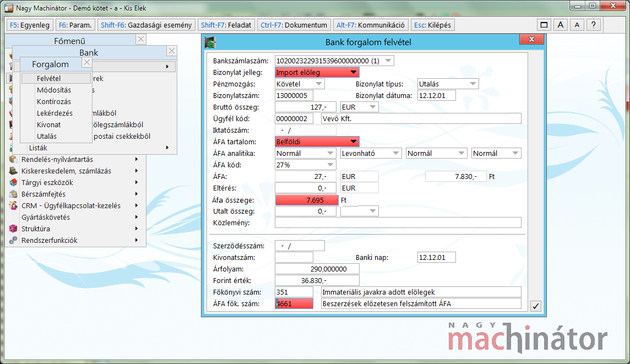Click the Ügyfél kód field 00000002
Image resolution: width=630 pixels, height=364 pixels.
click(x=294, y=119)
